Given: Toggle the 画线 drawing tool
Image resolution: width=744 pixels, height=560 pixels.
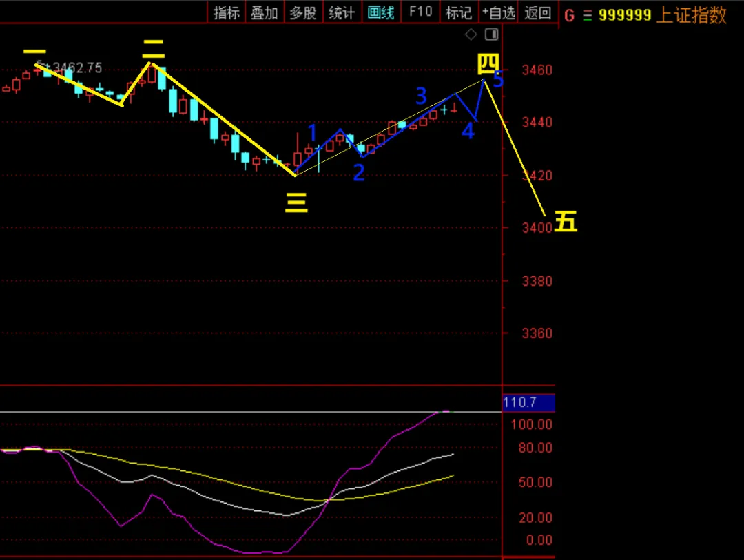Looking at the screenshot, I should pos(381,12).
